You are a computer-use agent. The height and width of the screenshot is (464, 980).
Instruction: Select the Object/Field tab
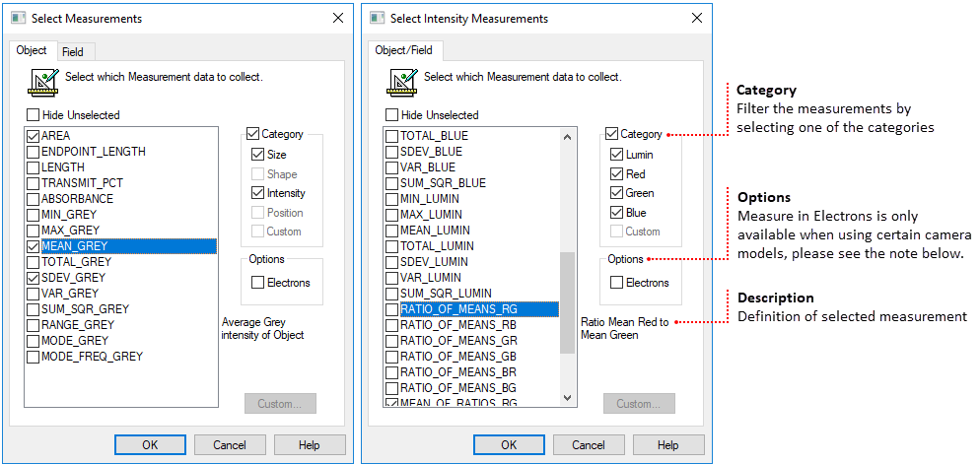click(x=403, y=50)
